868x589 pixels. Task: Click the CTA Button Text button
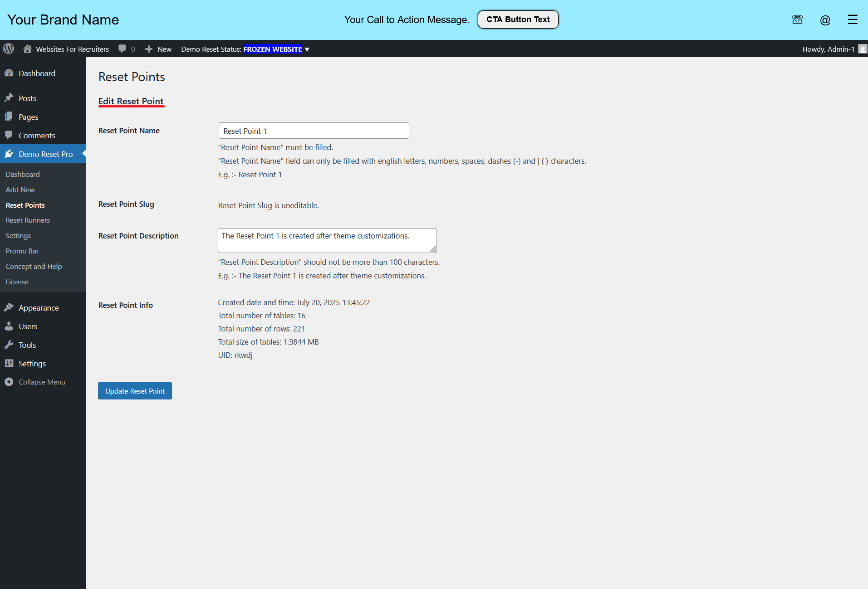pyautogui.click(x=518, y=19)
